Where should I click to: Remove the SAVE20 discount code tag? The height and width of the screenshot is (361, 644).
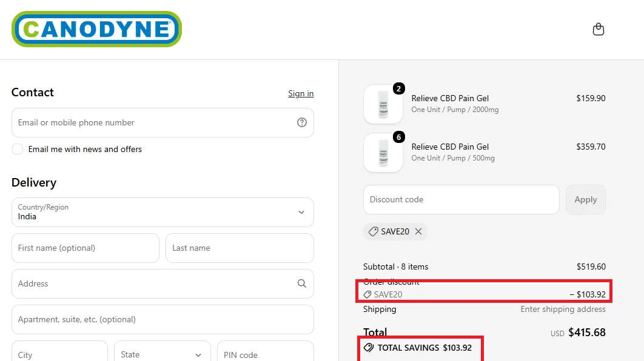point(418,231)
